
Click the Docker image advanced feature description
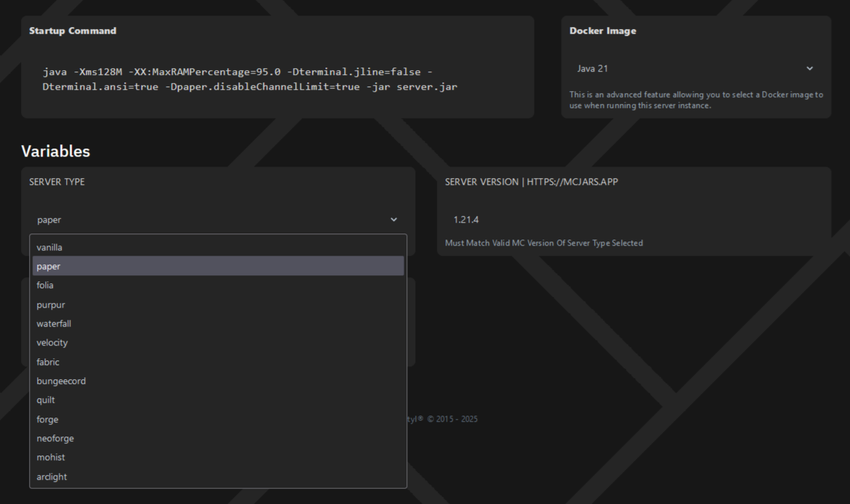click(696, 100)
